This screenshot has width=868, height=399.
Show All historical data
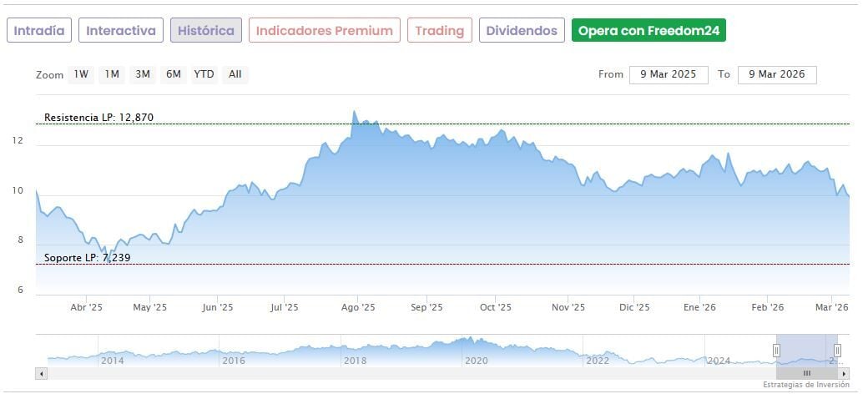235,74
